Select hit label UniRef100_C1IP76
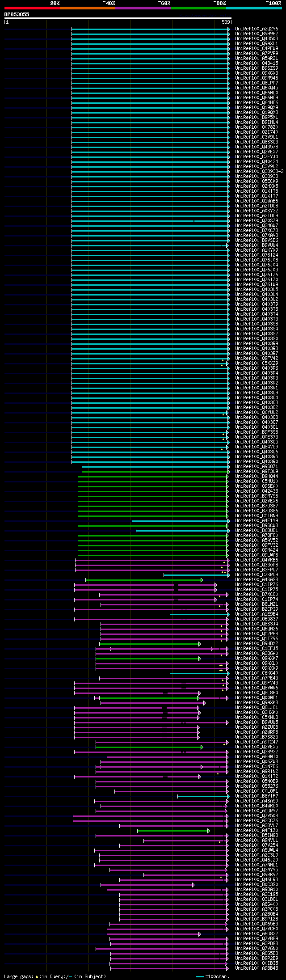 tap(257, 585)
